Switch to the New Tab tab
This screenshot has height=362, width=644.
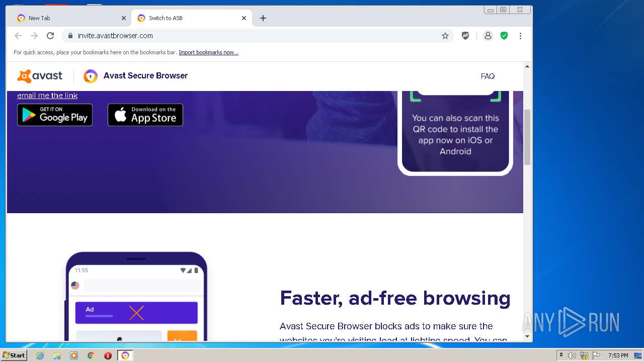(70, 18)
